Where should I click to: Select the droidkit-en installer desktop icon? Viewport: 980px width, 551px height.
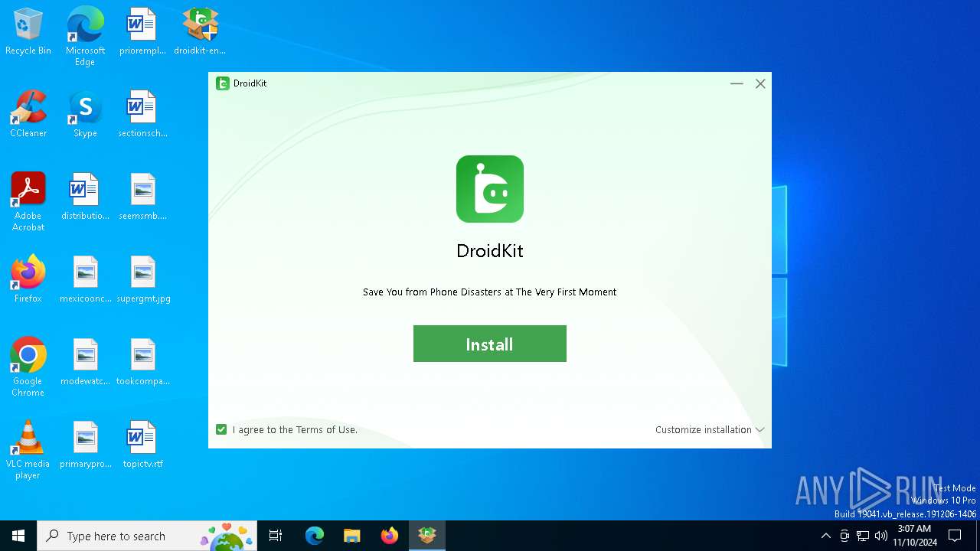(200, 32)
